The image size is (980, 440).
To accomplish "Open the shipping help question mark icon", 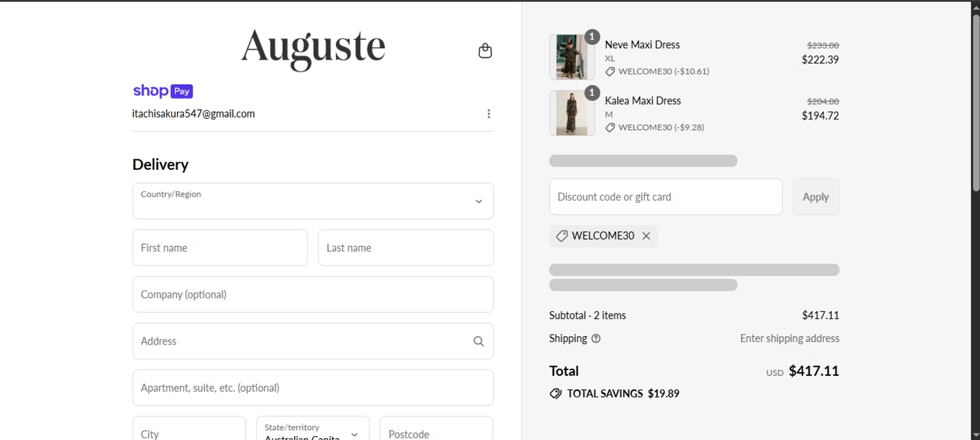I will [596, 338].
